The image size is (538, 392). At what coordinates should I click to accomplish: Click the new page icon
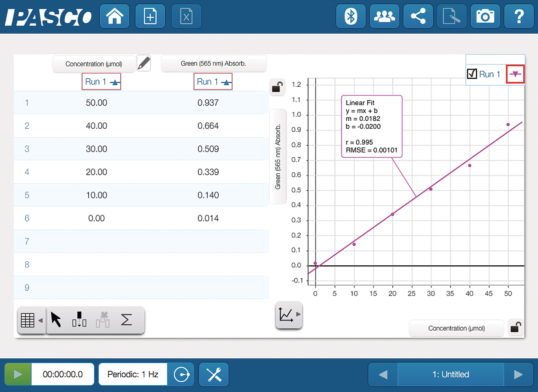pos(150,17)
